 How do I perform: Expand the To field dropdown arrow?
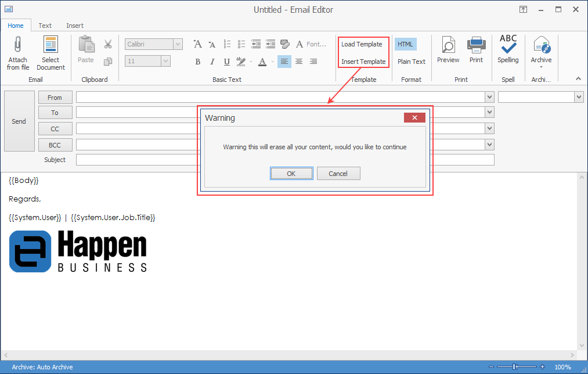pyautogui.click(x=489, y=112)
